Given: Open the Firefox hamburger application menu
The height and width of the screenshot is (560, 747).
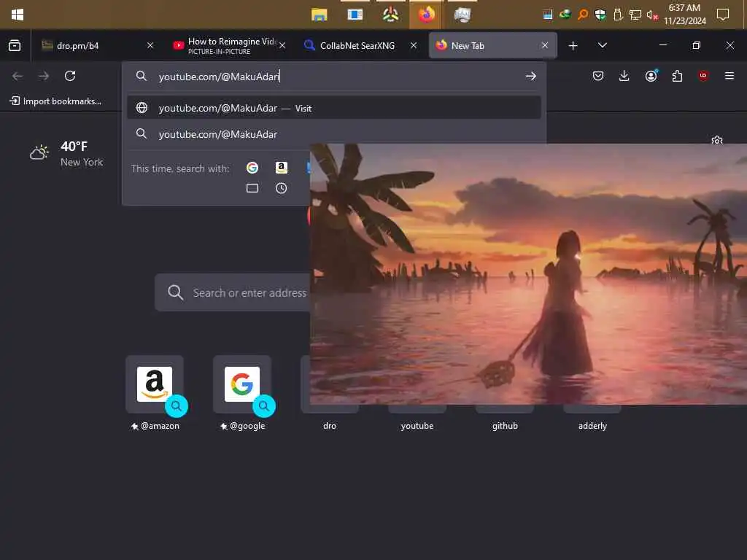Looking at the screenshot, I should point(729,76).
